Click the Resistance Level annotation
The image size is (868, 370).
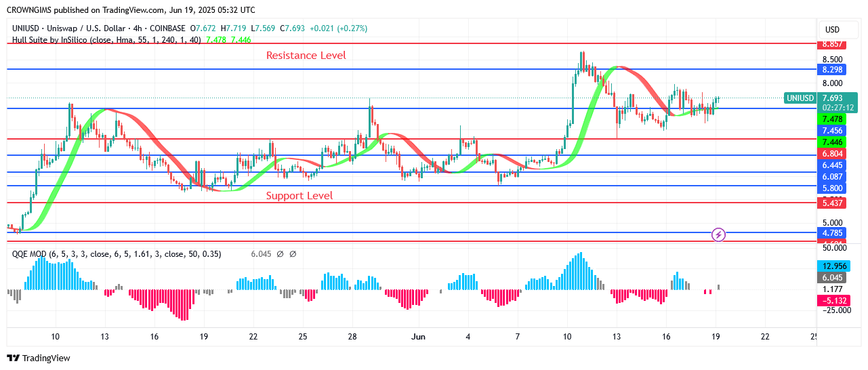point(306,56)
